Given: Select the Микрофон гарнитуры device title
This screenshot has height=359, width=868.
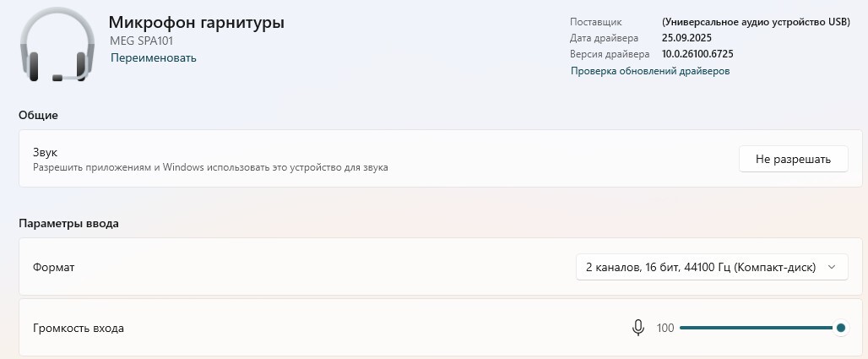Looking at the screenshot, I should coord(196,23).
